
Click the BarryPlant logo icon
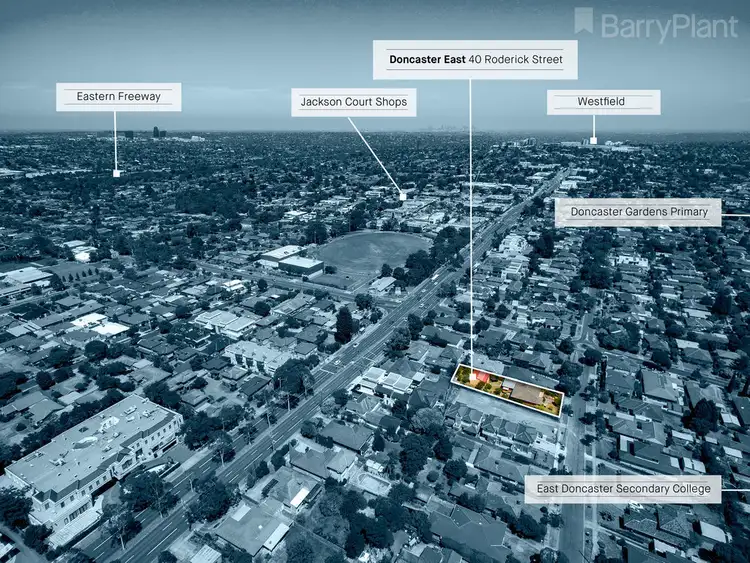584,21
